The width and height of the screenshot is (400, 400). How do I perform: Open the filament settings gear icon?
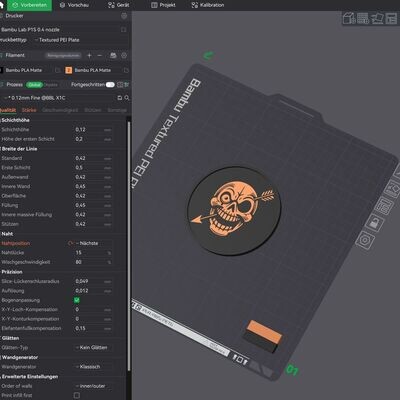pos(124,55)
